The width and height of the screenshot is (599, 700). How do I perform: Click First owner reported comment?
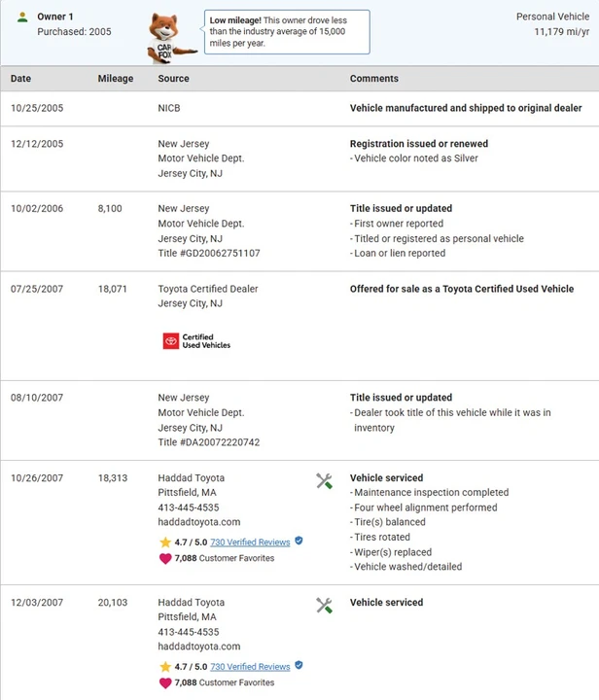pyautogui.click(x=398, y=224)
